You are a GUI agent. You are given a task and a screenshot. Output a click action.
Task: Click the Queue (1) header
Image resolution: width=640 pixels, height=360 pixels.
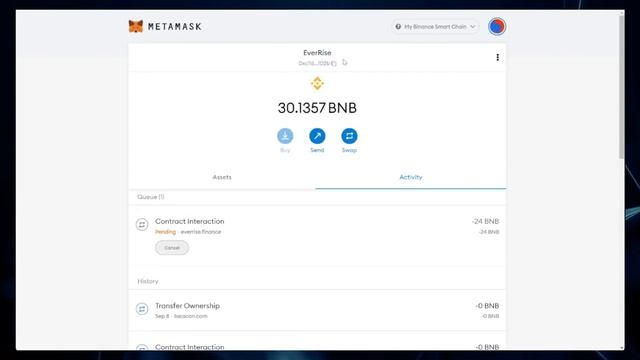(x=151, y=197)
